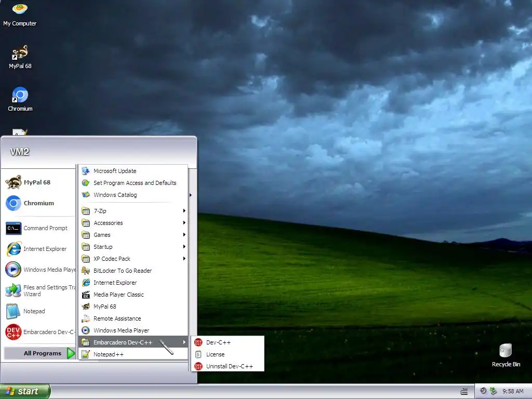This screenshot has width=532, height=399.
Task: Launch Media Player Classic
Action: [134, 295]
